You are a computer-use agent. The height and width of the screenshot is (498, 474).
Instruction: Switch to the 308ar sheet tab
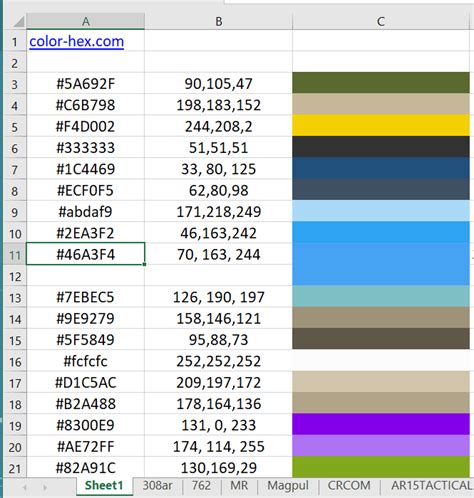(x=157, y=486)
